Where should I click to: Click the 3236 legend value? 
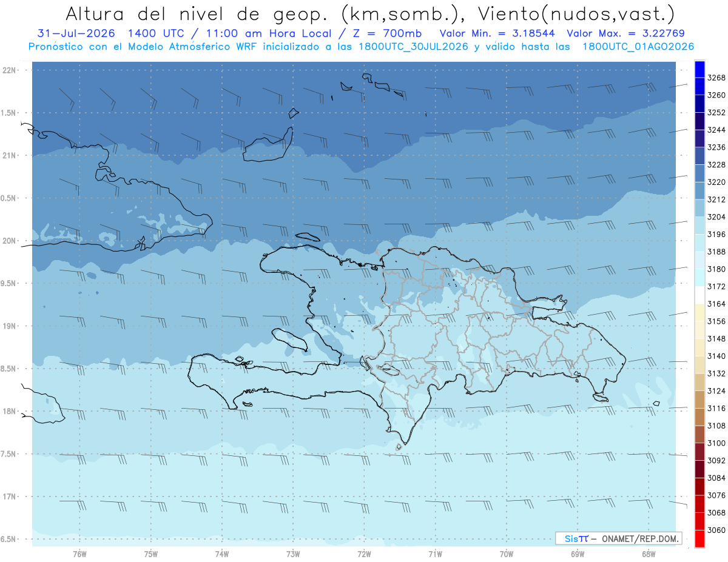point(716,147)
